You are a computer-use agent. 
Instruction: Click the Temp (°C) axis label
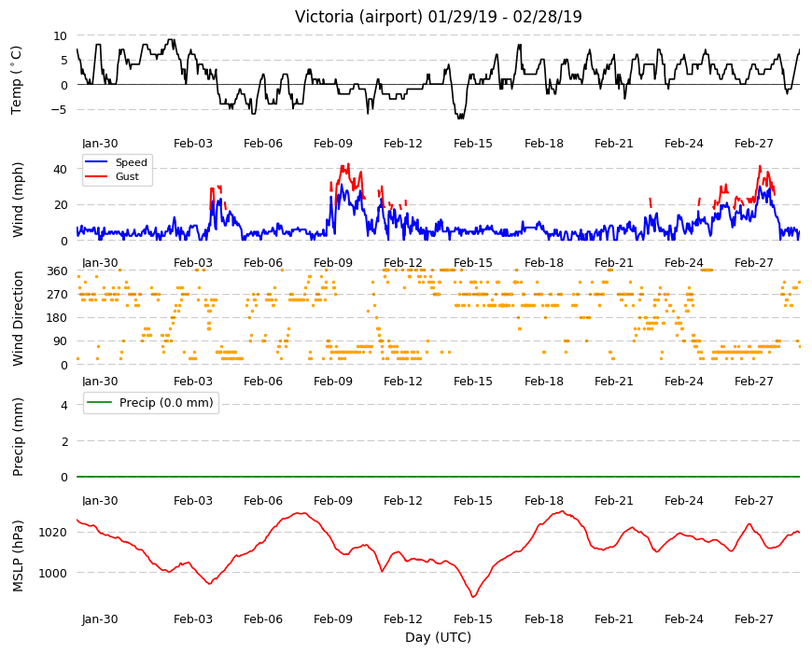point(17,80)
